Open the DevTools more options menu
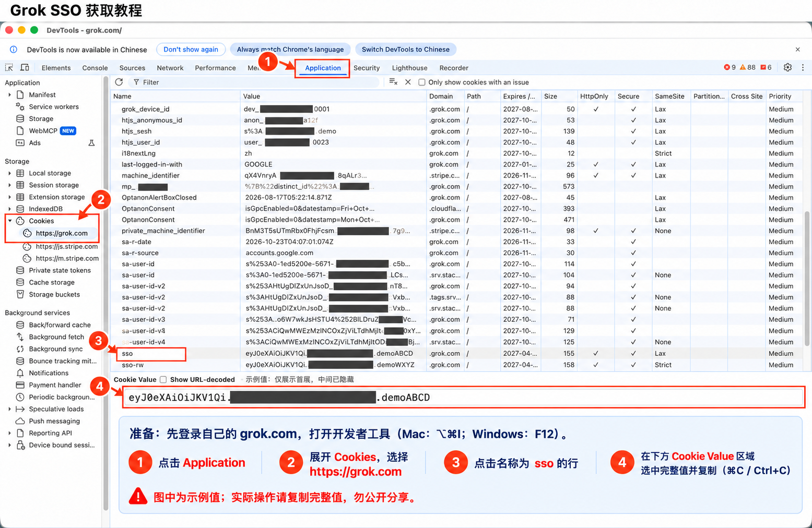Screen dimensions: 812x528 point(803,67)
